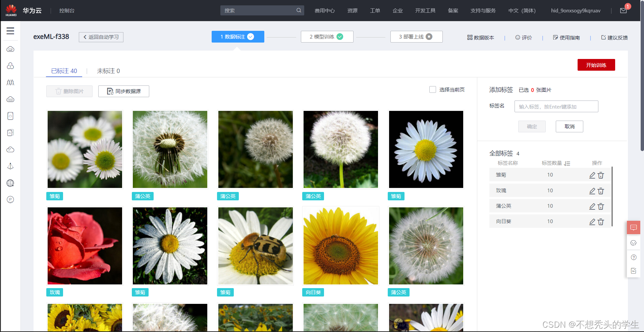Image resolution: width=644 pixels, height=332 pixels.
Task: Open the hamburger navigation menu
Action: click(10, 31)
